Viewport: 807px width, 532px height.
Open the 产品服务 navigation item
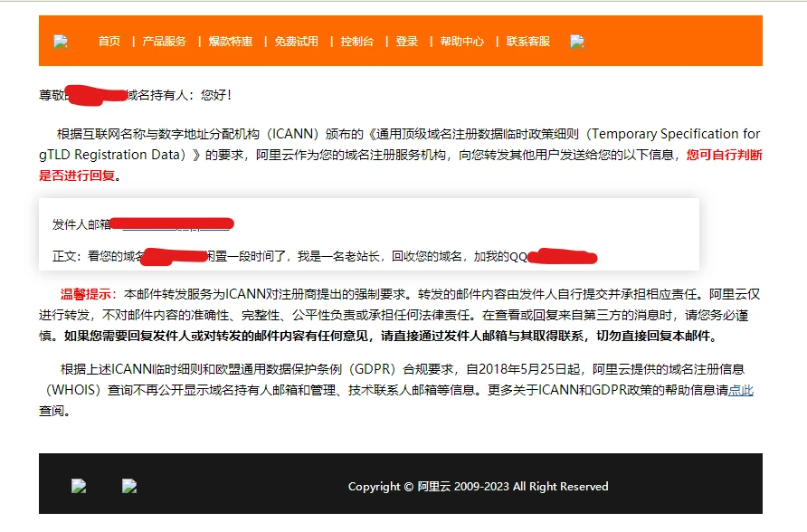coord(164,42)
